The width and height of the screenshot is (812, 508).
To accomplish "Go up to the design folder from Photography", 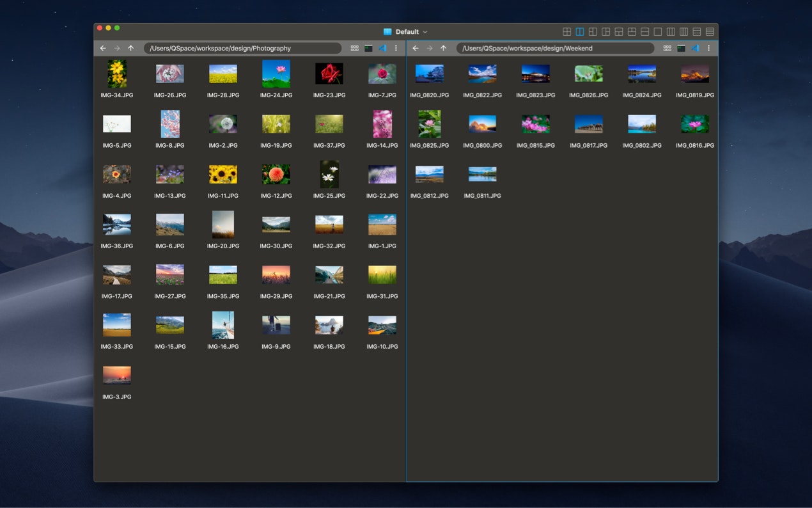I will coord(131,48).
